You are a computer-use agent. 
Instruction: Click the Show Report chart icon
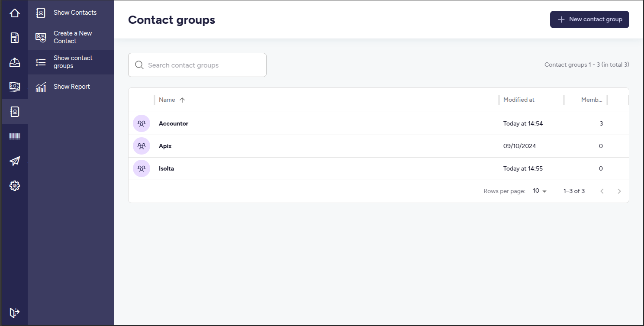pos(41,87)
